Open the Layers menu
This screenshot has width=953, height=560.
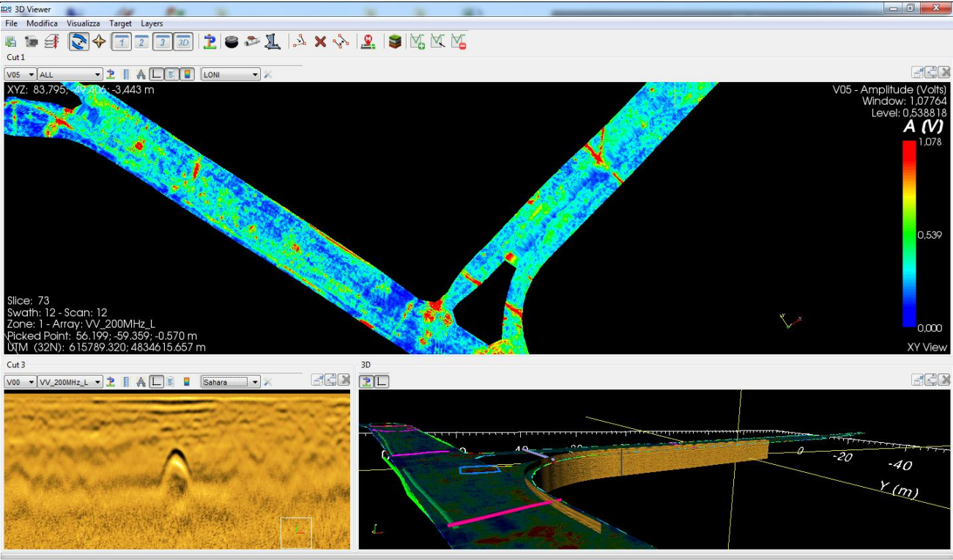pyautogui.click(x=152, y=23)
